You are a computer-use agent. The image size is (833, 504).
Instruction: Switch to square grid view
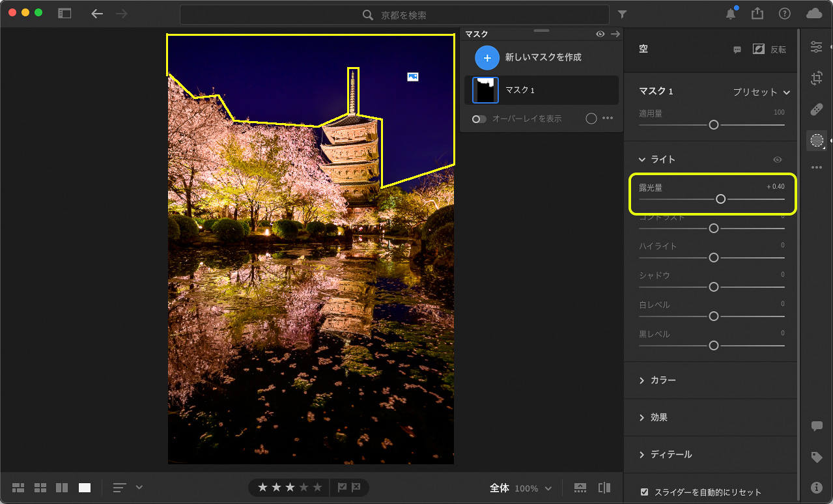[40, 488]
